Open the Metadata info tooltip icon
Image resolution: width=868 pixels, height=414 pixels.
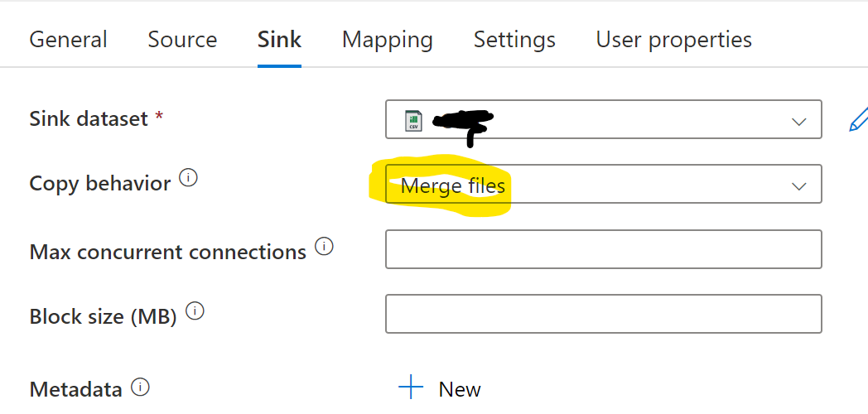pyautogui.click(x=141, y=387)
